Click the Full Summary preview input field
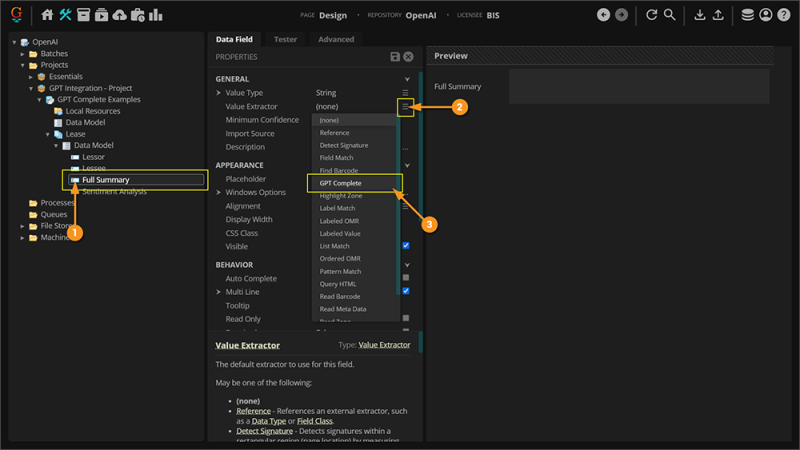The image size is (800, 450). coord(638,87)
